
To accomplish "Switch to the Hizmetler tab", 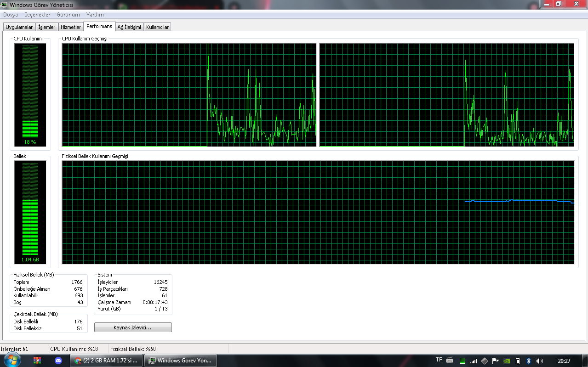I will pos(71,27).
